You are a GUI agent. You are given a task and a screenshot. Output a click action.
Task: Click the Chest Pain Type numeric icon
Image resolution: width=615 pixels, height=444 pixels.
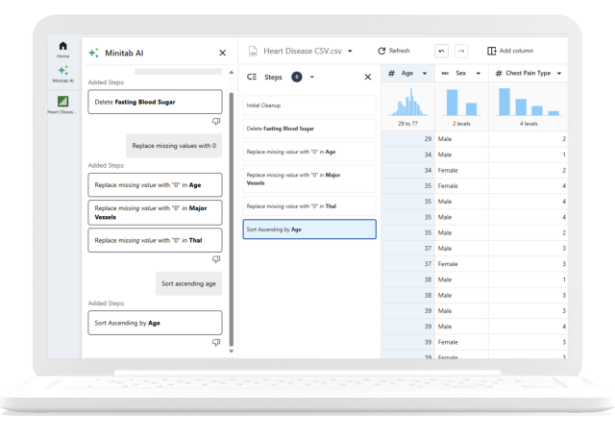click(499, 73)
